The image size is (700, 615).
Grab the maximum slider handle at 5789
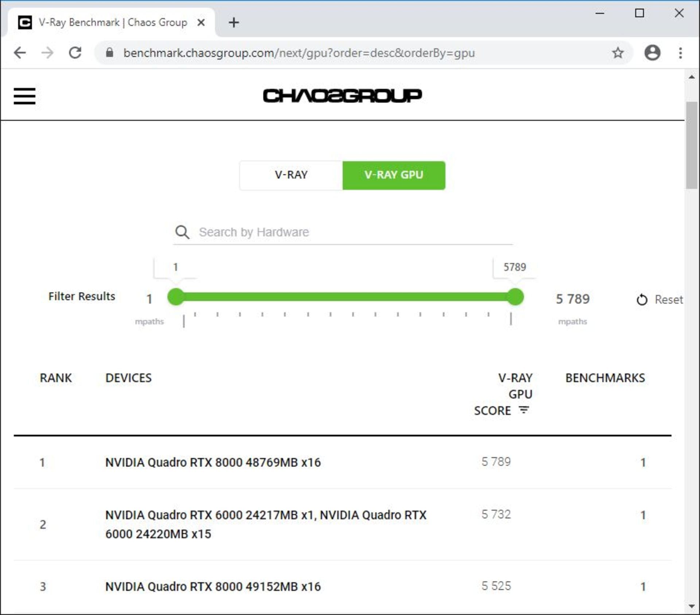pyautogui.click(x=515, y=297)
